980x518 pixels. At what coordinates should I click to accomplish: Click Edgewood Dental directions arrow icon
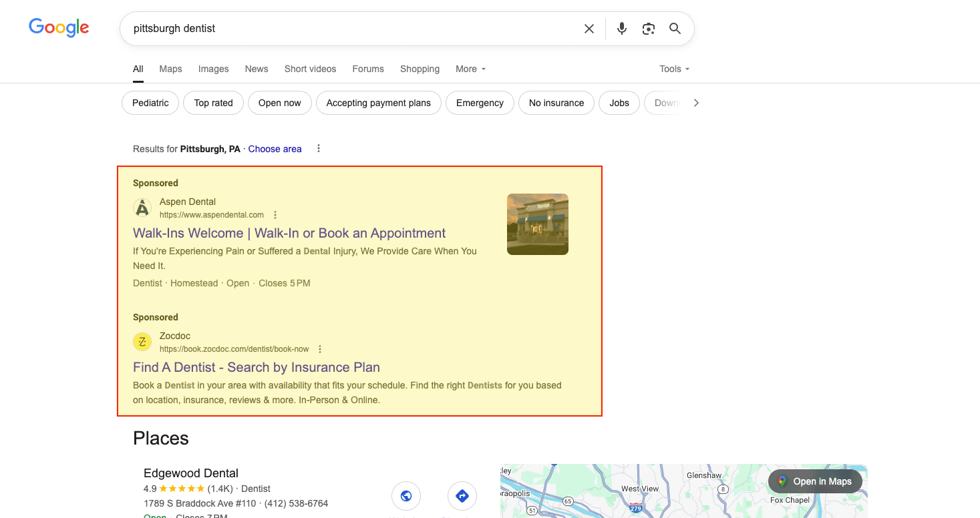(x=462, y=496)
